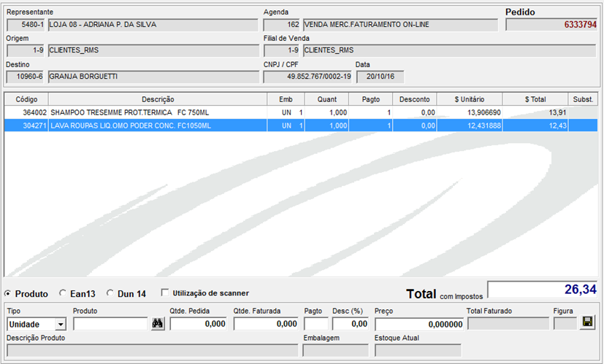Click the Quant column header

pyautogui.click(x=326, y=99)
